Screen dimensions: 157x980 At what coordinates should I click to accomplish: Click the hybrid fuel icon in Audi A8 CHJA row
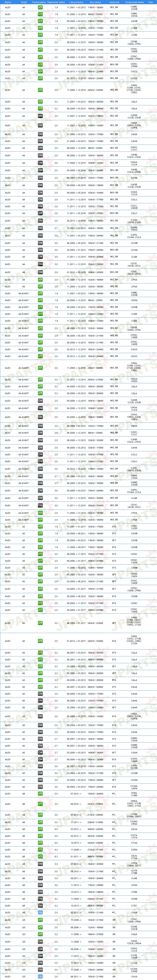pos(40,912)
